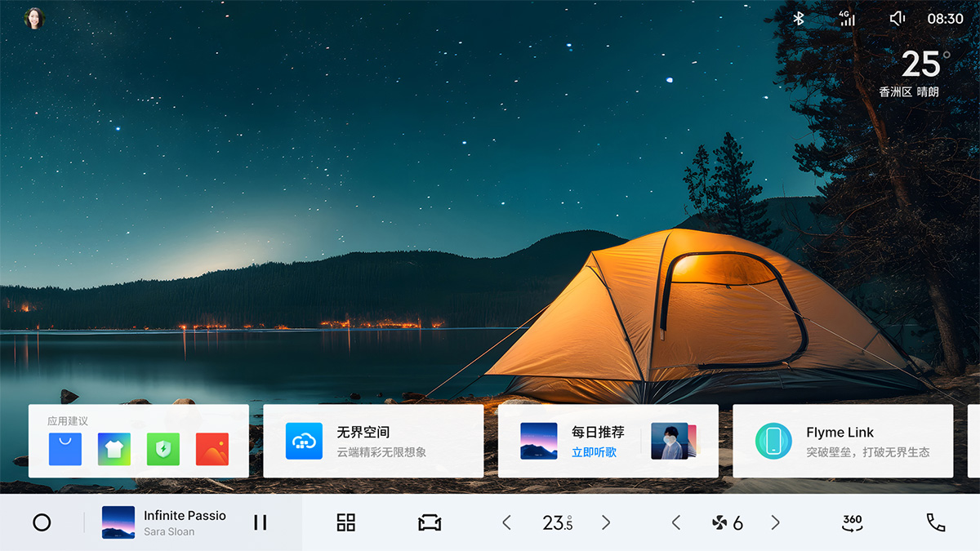
Task: Open Bluetooth settings from status bar
Action: pyautogui.click(x=799, y=19)
